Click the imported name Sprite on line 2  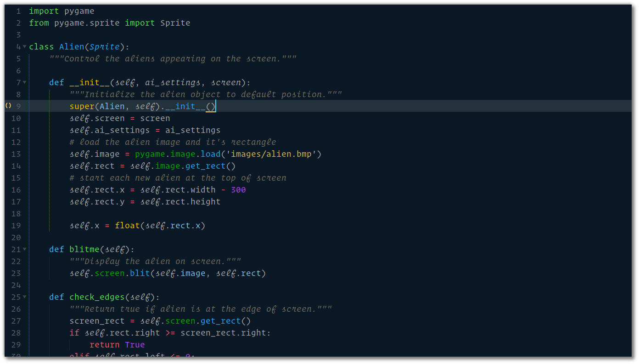(175, 23)
